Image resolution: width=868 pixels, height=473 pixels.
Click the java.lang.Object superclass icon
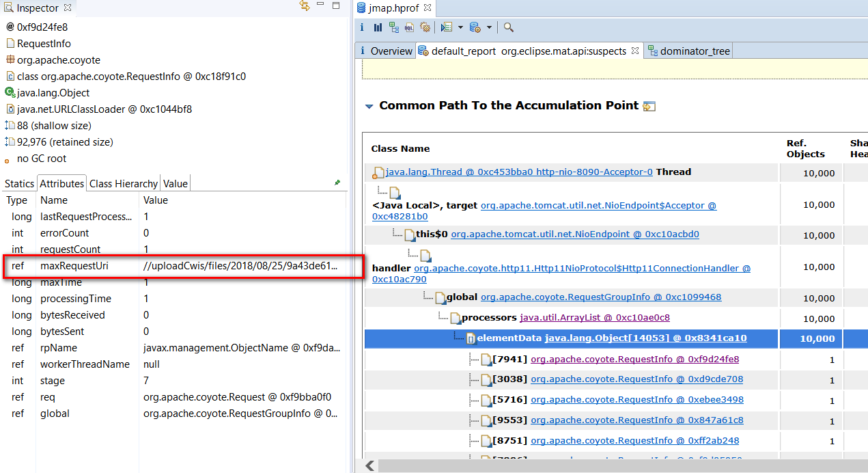10,93
